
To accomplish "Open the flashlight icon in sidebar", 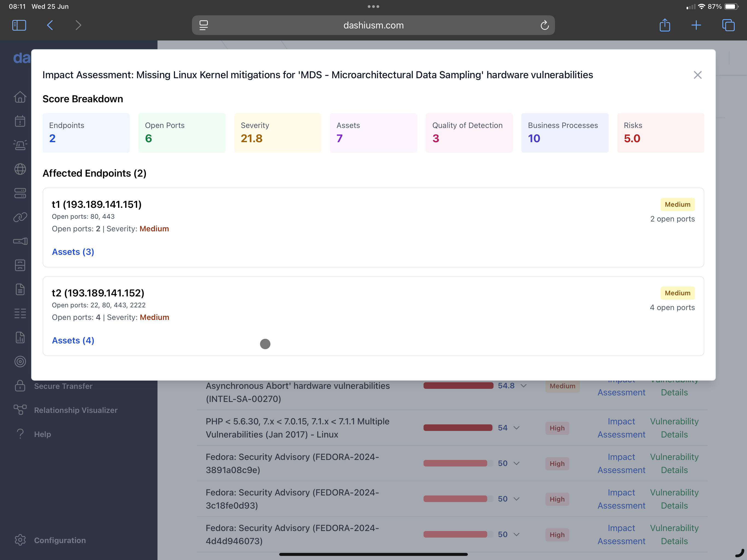I will point(20,241).
